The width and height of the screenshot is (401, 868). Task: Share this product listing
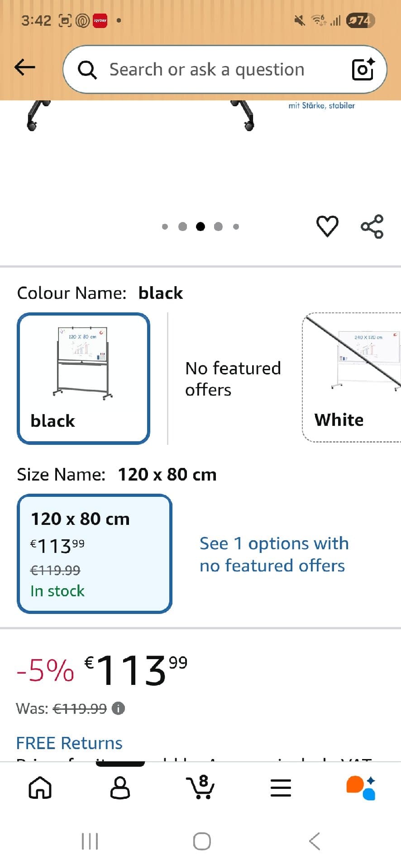click(x=372, y=226)
